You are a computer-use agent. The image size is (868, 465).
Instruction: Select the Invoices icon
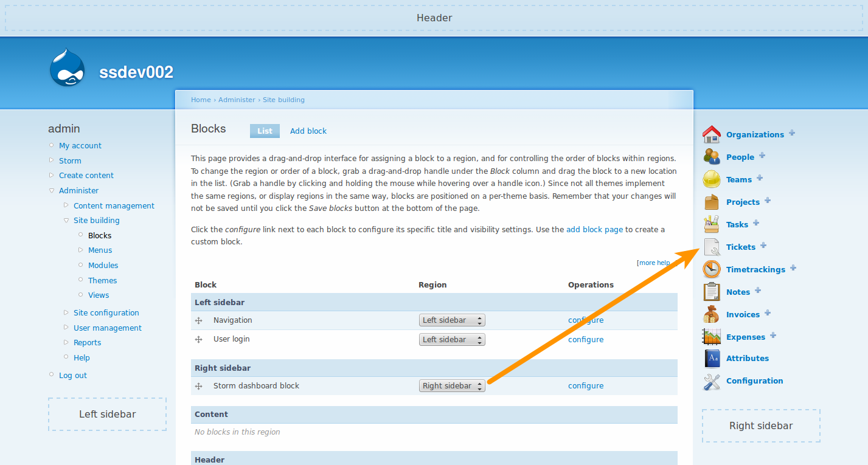coord(710,314)
